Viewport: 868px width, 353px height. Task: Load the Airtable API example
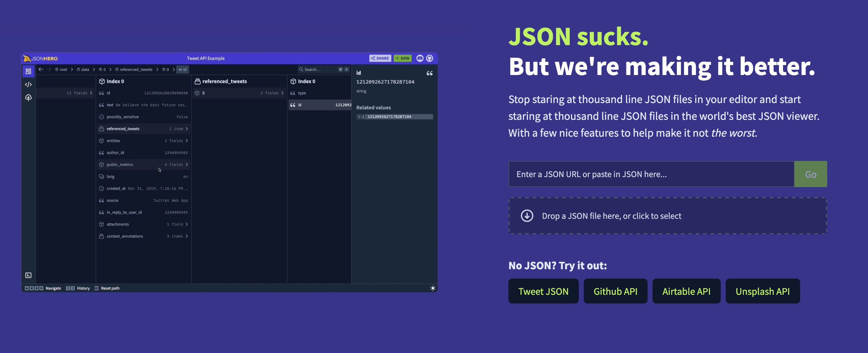[686, 291]
